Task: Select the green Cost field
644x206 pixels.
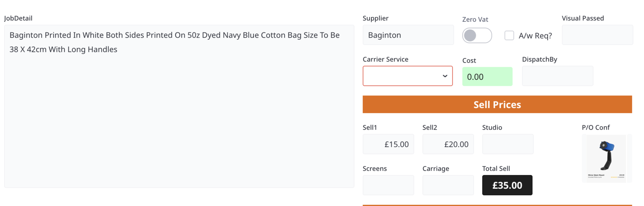Action: pyautogui.click(x=487, y=77)
